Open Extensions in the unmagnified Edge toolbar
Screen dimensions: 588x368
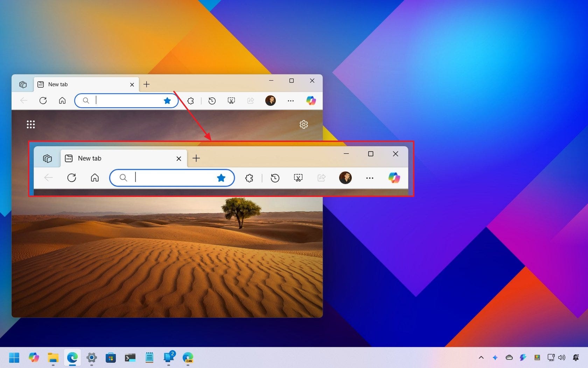click(x=191, y=101)
